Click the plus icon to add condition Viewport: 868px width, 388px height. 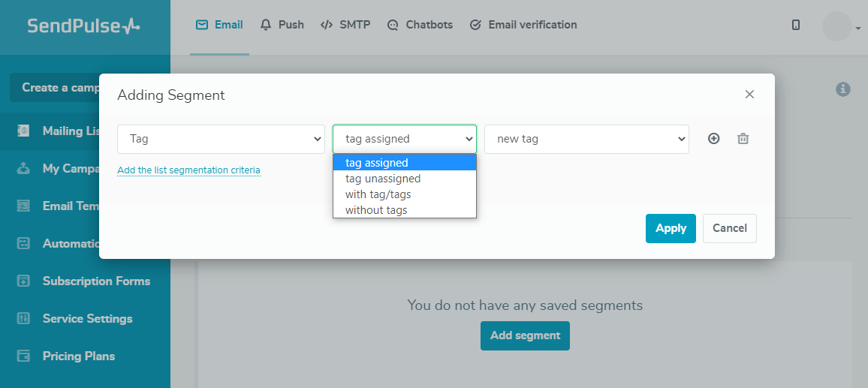pos(713,139)
